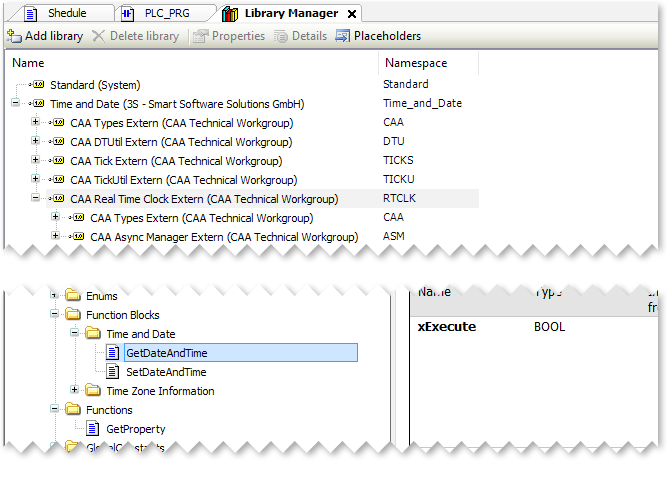Select the CAA Async Manager Extern library
Viewport: 667px width, 486px height.
223,237
